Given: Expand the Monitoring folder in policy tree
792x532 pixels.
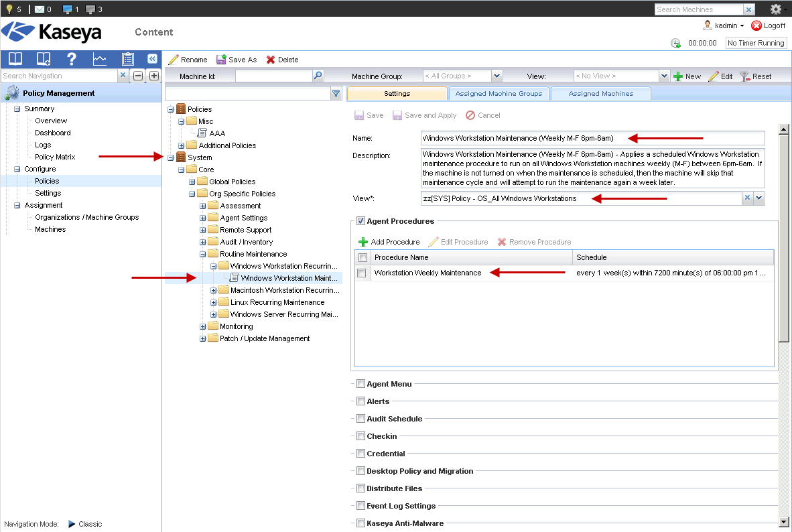Looking at the screenshot, I should pyautogui.click(x=203, y=326).
